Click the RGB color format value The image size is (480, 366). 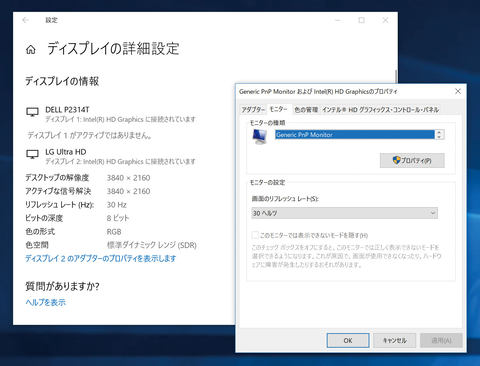pos(114,231)
